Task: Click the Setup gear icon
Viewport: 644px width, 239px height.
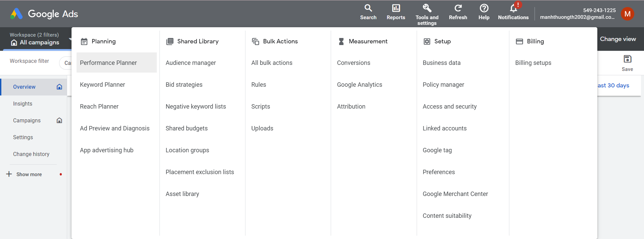Action: (427, 41)
